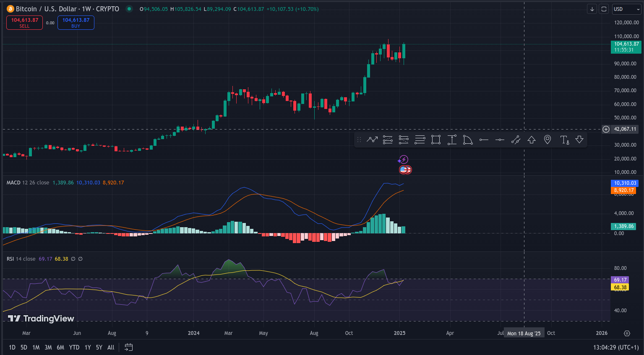This screenshot has height=355, width=644.
Task: Select the YTD time range
Action: (74, 347)
